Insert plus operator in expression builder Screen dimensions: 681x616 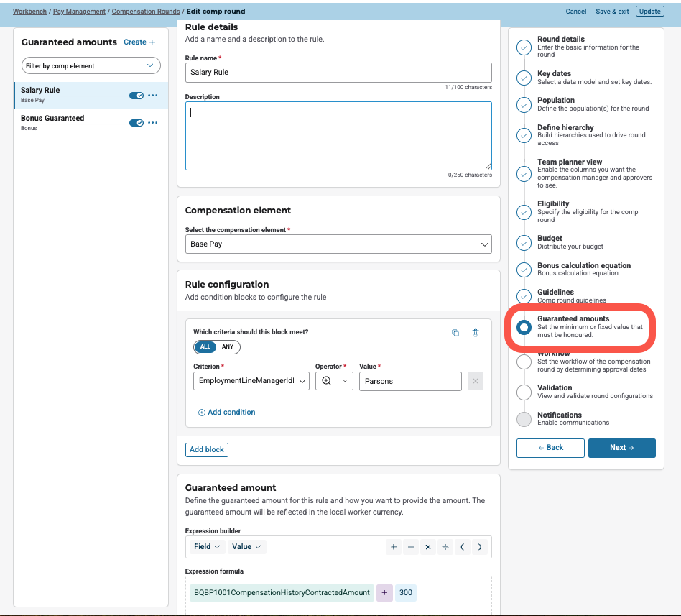(x=394, y=547)
